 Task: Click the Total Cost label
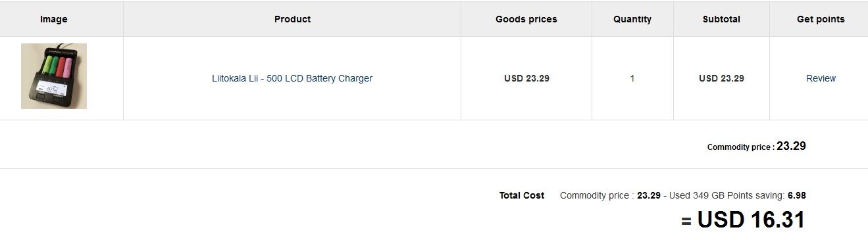[x=522, y=195]
